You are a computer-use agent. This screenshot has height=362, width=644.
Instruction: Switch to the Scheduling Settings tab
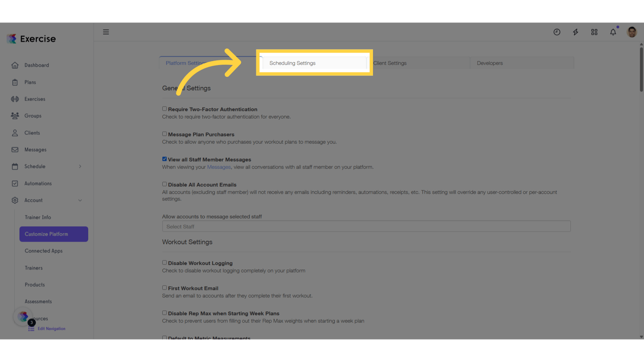point(292,62)
